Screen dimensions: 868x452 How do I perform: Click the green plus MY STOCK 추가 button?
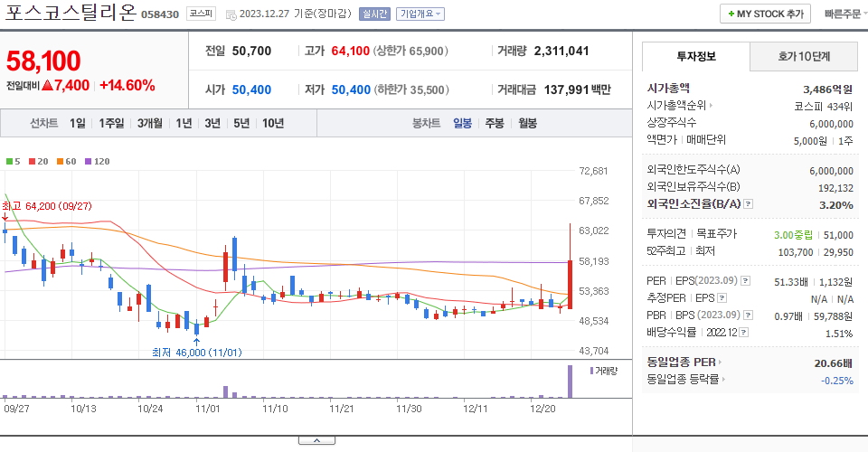[x=765, y=14]
